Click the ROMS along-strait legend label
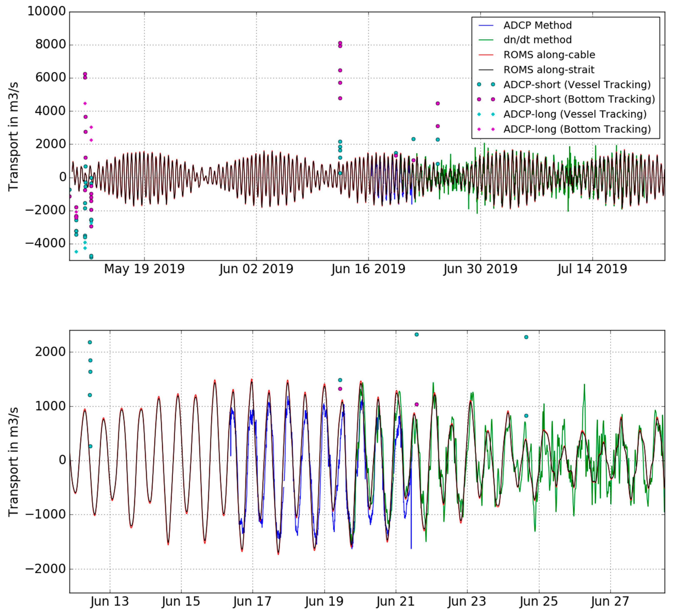 pyautogui.click(x=549, y=70)
